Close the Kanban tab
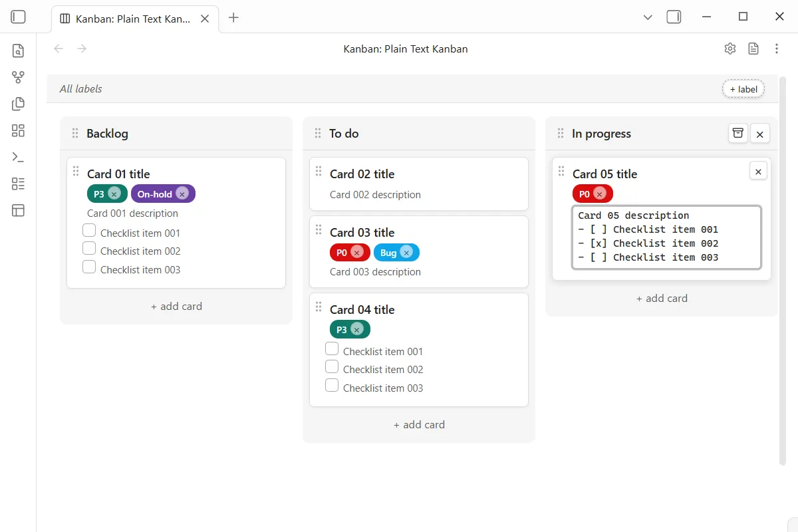Screen dimensions: 798x532 pos(205,19)
